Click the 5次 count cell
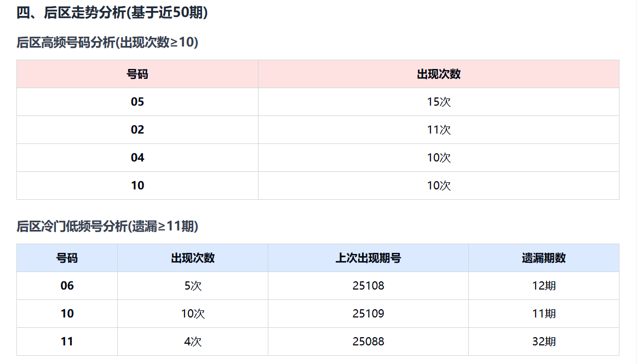The width and height of the screenshot is (637, 364). [193, 286]
